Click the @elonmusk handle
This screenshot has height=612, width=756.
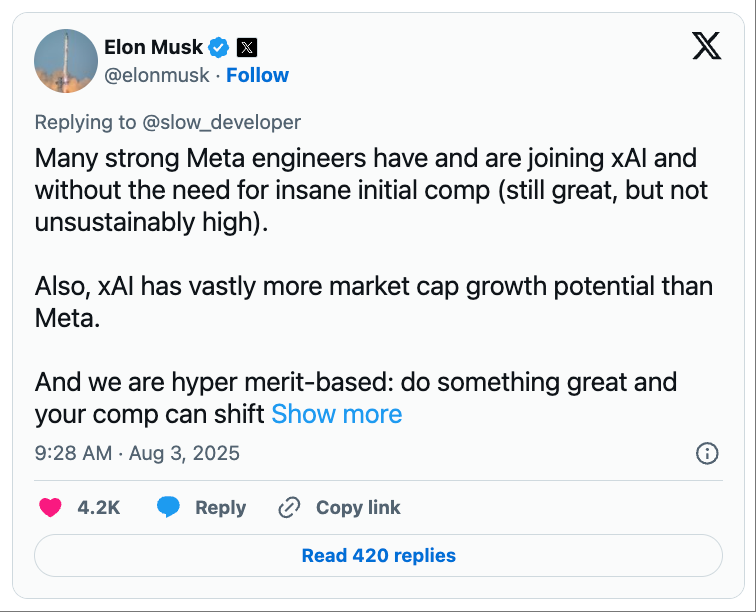tap(157, 75)
